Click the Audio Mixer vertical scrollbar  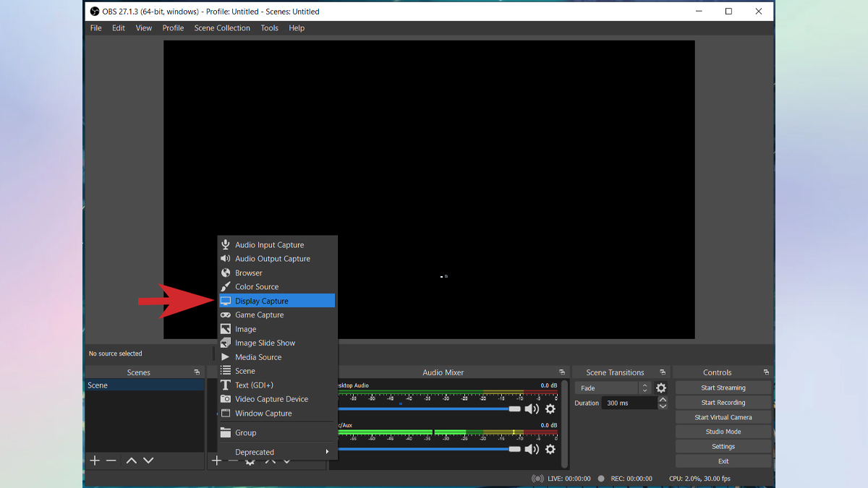tap(564, 425)
